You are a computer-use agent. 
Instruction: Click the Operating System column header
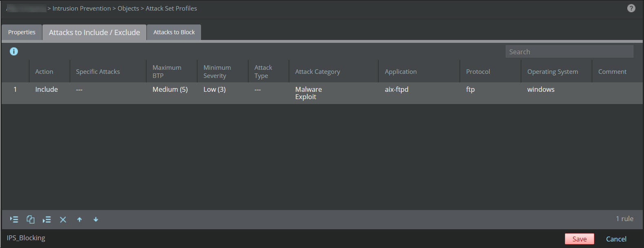556,71
